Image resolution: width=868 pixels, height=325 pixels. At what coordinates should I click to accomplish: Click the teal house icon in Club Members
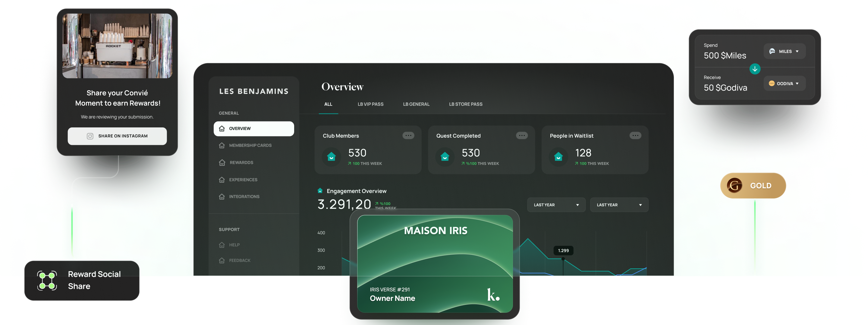(332, 157)
